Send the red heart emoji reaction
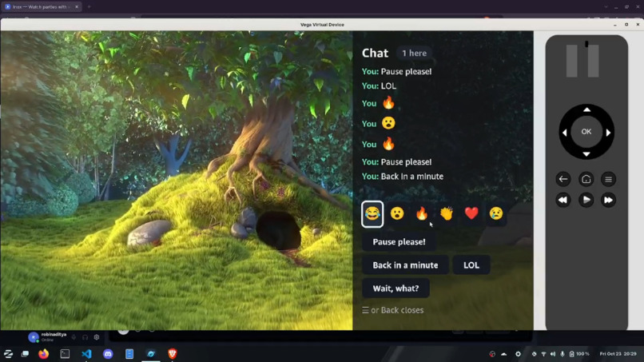Image resolution: width=644 pixels, height=362 pixels. click(x=471, y=213)
